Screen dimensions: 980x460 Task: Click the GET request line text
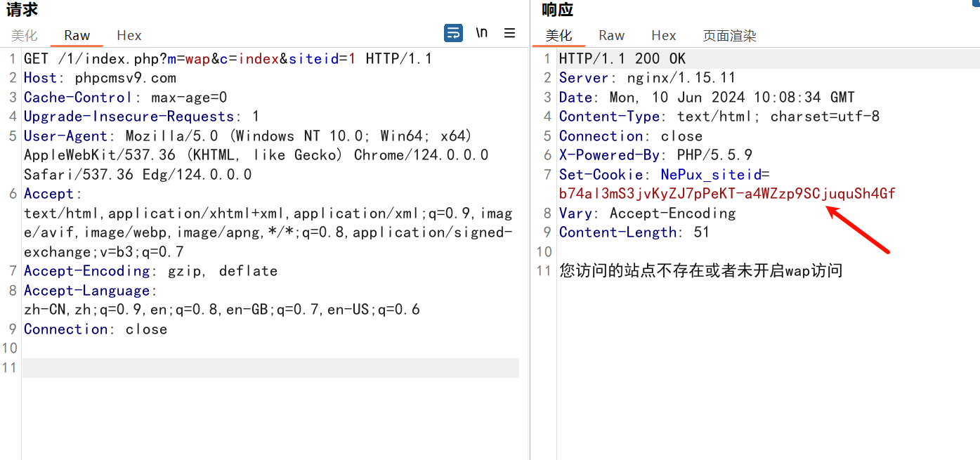click(x=228, y=58)
